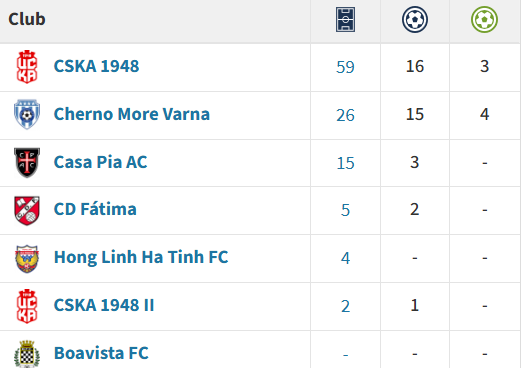Viewport: 521px width, 368px height.
Task: Open the Boavista FC checkered crest
Action: point(27,354)
